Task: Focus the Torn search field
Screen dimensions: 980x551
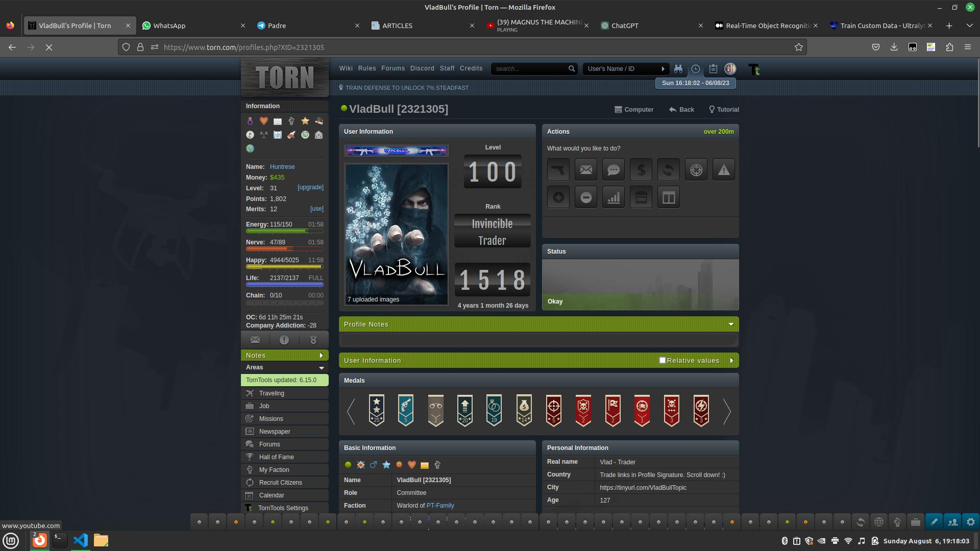Action: click(530, 69)
